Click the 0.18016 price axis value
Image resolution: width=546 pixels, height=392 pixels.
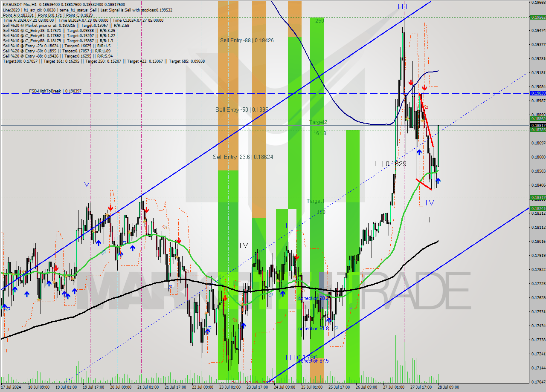click(x=539, y=242)
